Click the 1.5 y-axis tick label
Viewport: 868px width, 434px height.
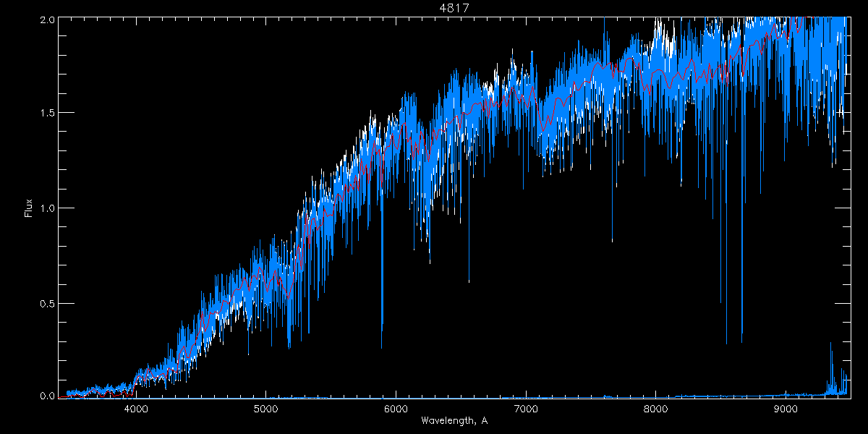pyautogui.click(x=46, y=114)
